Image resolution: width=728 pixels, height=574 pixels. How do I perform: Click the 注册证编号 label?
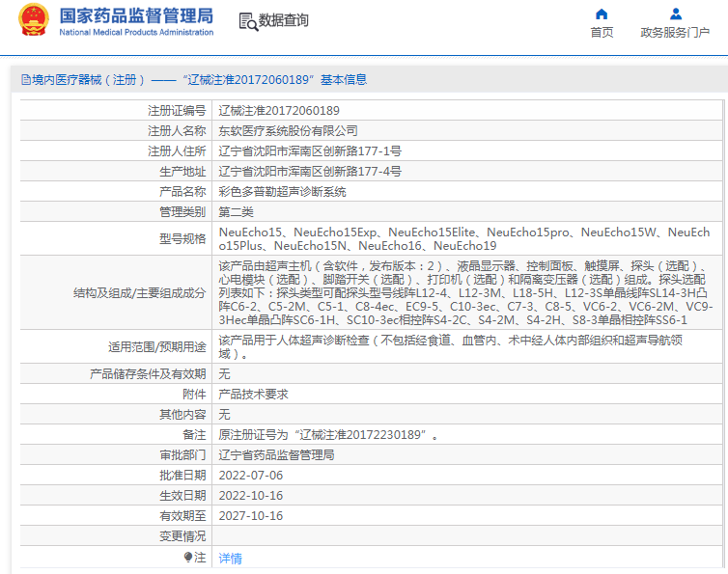[177, 110]
